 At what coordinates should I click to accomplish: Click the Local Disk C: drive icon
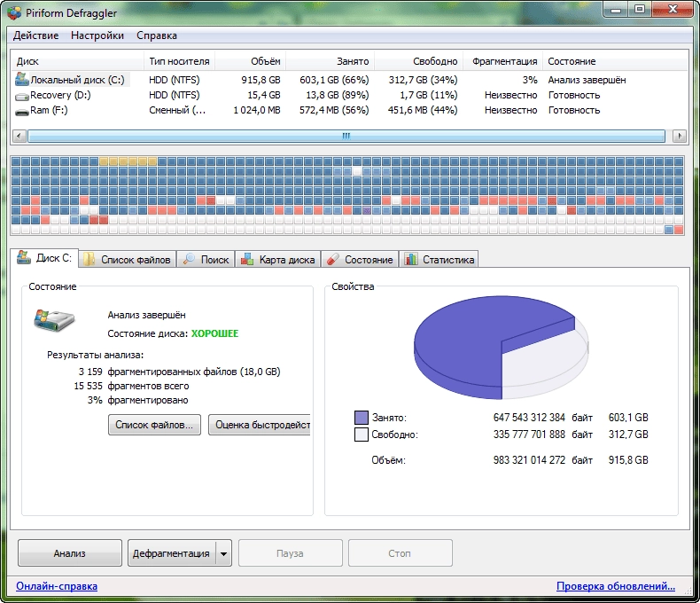point(22,79)
